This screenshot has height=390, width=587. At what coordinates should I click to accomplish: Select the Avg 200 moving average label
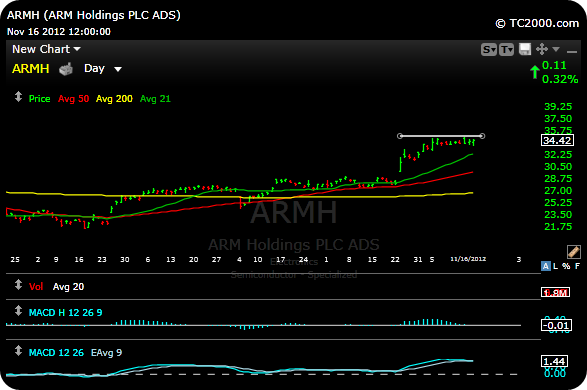tap(114, 99)
